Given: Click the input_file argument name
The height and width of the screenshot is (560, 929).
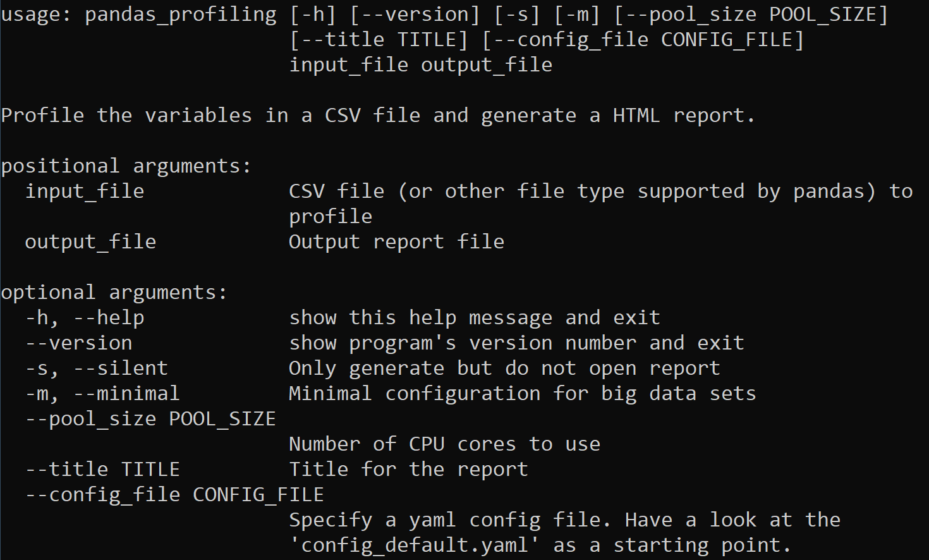Looking at the screenshot, I should 85,192.
